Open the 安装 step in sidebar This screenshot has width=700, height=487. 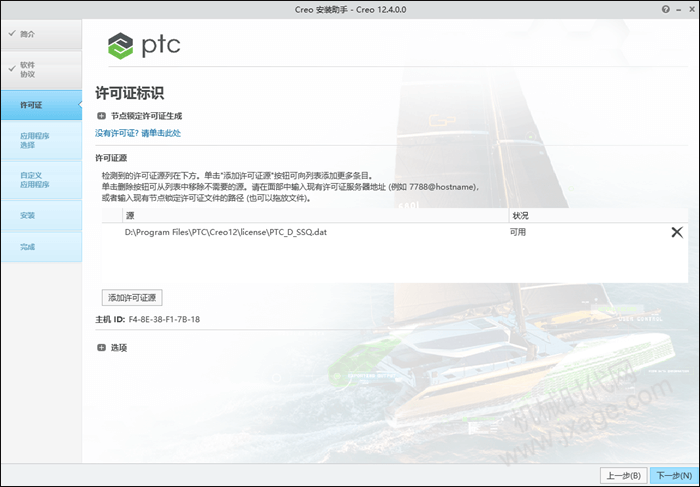pyautogui.click(x=42, y=216)
